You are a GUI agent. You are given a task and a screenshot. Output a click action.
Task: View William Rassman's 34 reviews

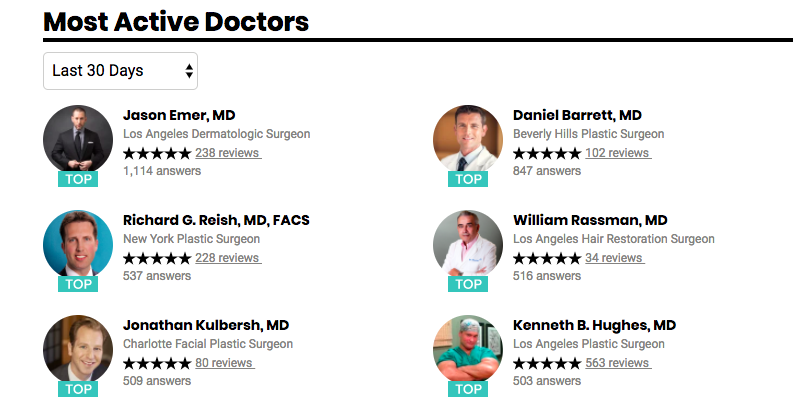[615, 258]
